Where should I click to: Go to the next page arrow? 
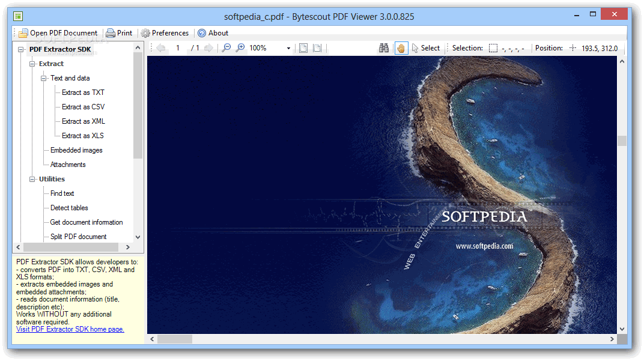point(208,48)
